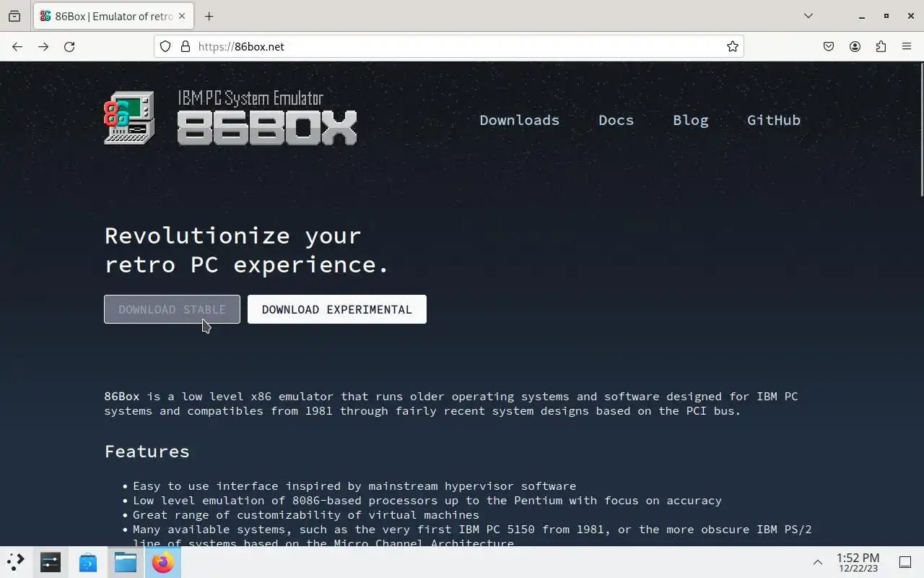
Task: Click the 'Easy to use interface' bullet
Action: pos(354,486)
